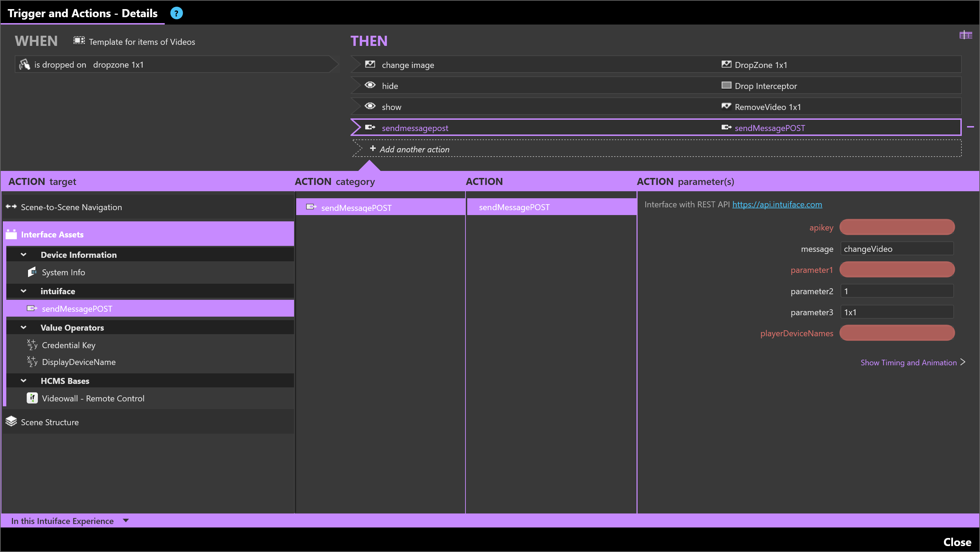Select sendMessagePOST under intuiface
Viewport: 980px width, 552px height.
(150, 309)
